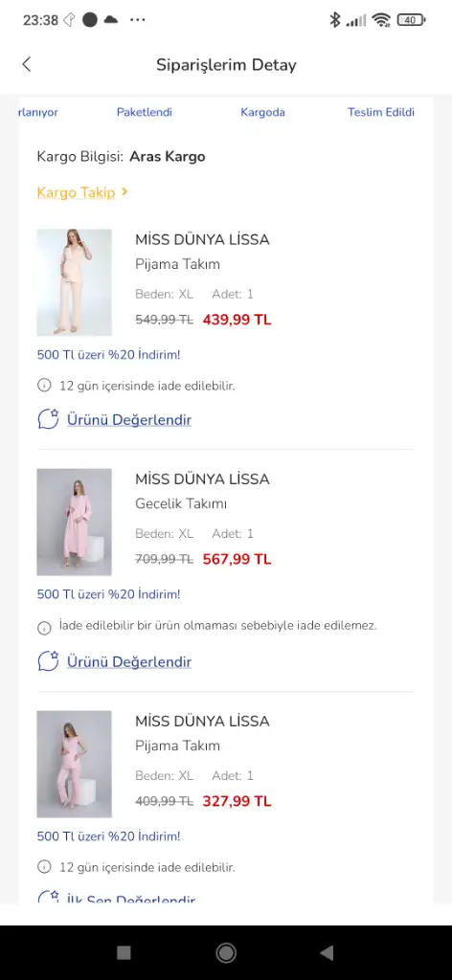
Task: Tap Ürünü Değerlendir for 439,99 TL pajama
Action: tap(128, 420)
